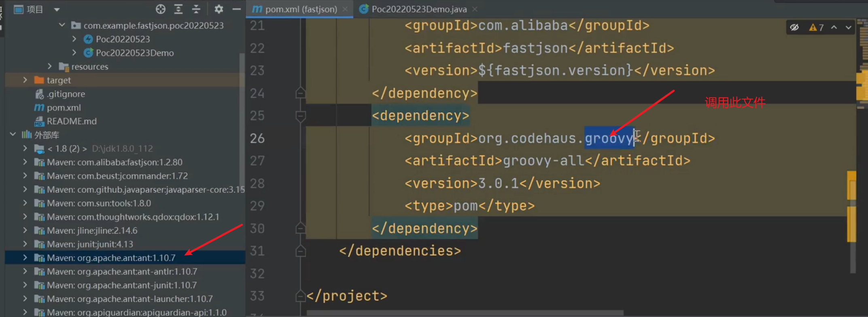
Task: Toggle fold marker at line 25 dependency
Action: pyautogui.click(x=300, y=116)
